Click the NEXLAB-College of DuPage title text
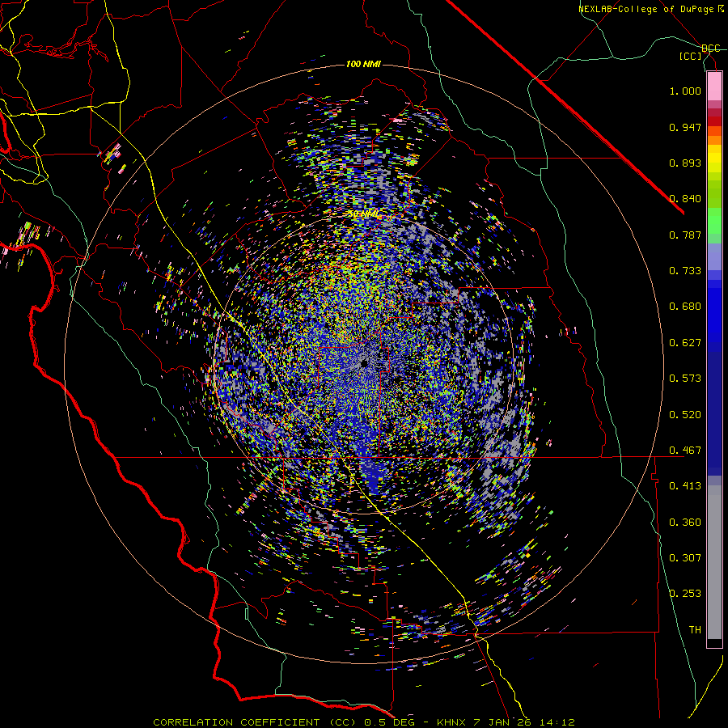The image size is (728, 728). click(651, 9)
